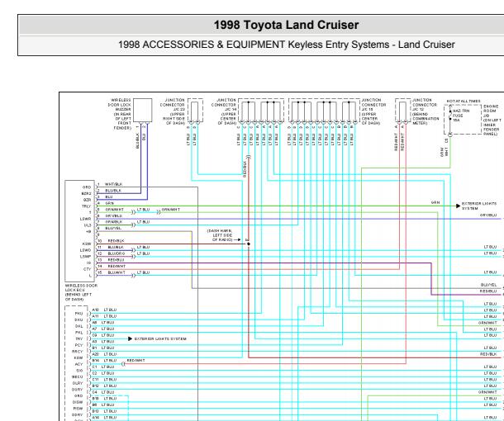This screenshot has height=421, width=504.
Task: Select the RED/BLK label at right edge
Action: (x=488, y=354)
